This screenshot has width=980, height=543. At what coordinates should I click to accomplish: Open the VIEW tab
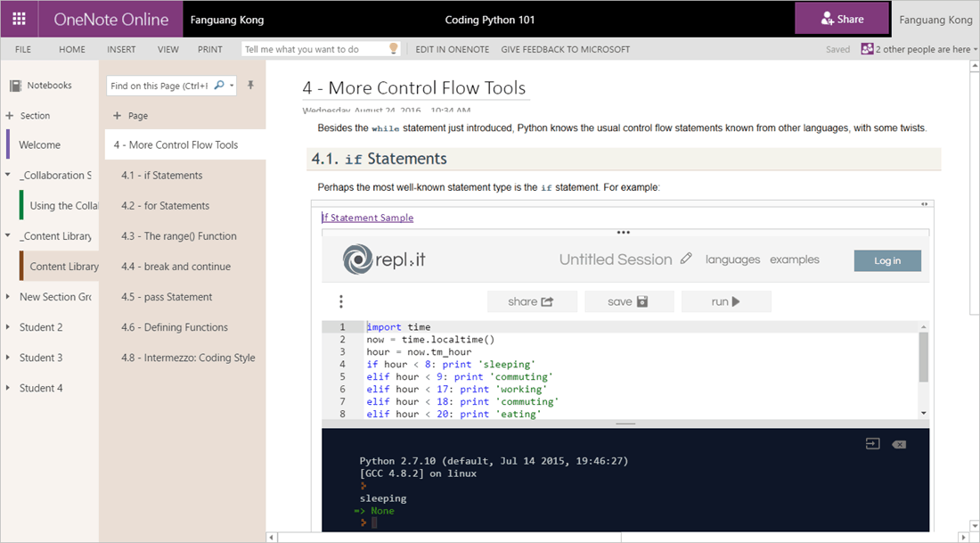(167, 49)
